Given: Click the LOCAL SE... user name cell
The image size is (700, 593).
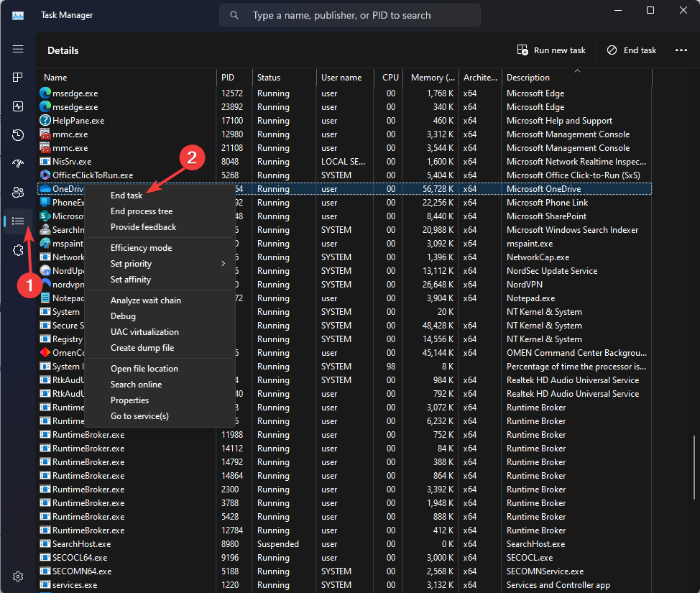Looking at the screenshot, I should coord(344,162).
